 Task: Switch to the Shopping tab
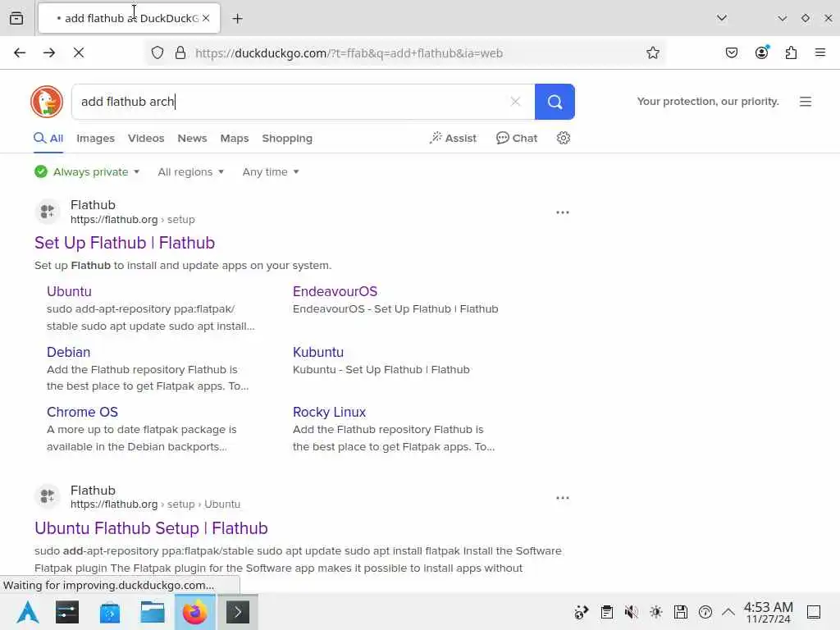point(287,138)
